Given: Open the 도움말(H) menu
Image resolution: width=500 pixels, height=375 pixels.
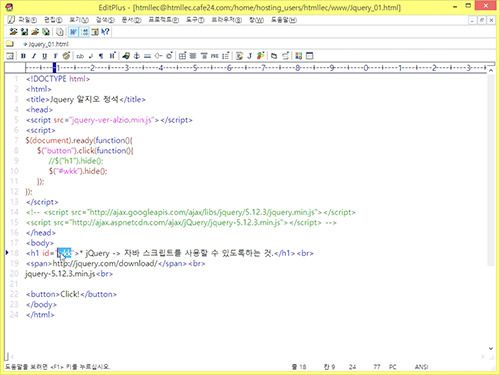Looking at the screenshot, I should point(284,20).
